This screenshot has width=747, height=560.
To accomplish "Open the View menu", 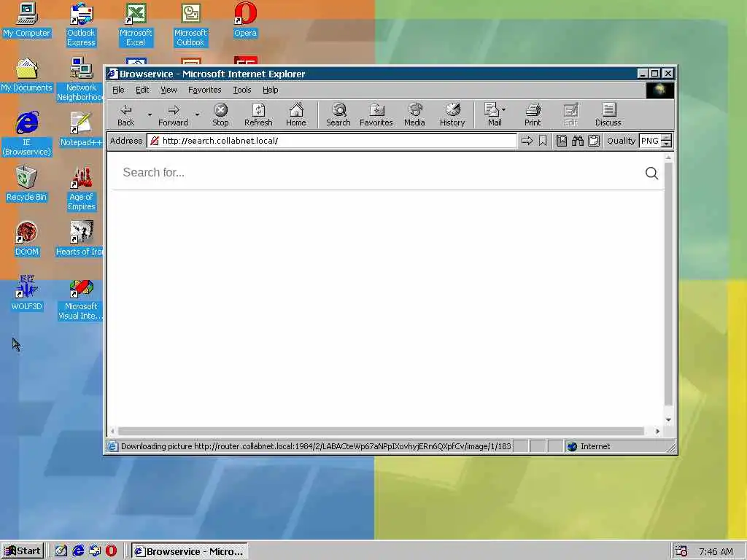I will coord(169,90).
